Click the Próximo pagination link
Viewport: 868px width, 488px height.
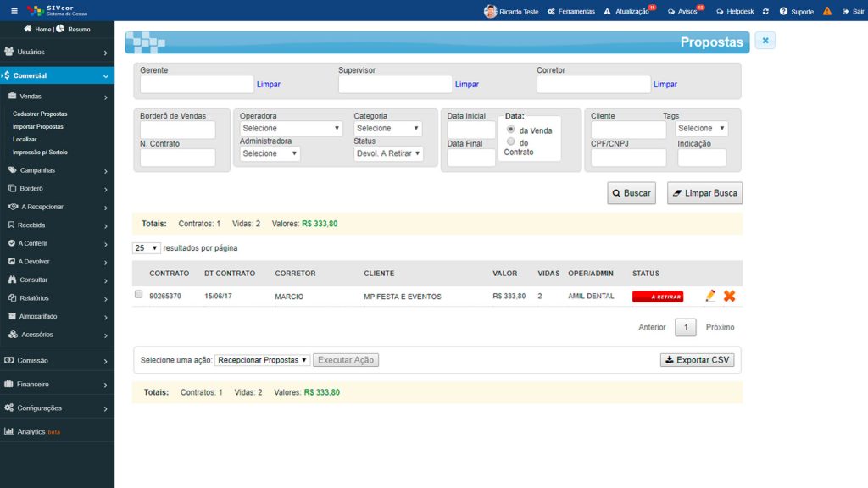click(x=720, y=327)
